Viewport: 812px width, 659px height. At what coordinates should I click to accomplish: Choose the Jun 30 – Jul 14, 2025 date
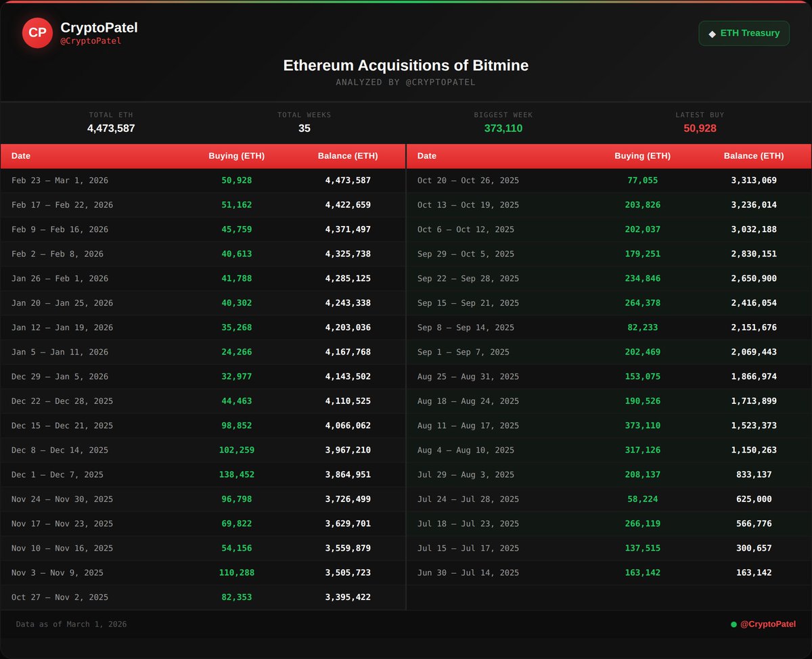(468, 572)
